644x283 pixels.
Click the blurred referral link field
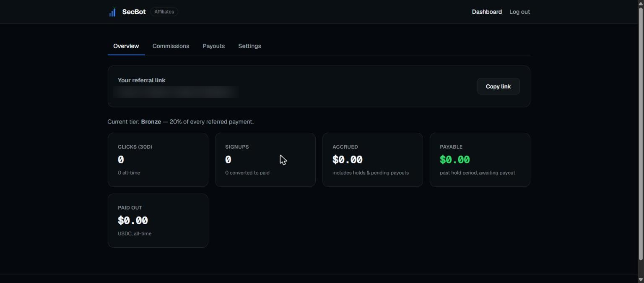point(176,92)
